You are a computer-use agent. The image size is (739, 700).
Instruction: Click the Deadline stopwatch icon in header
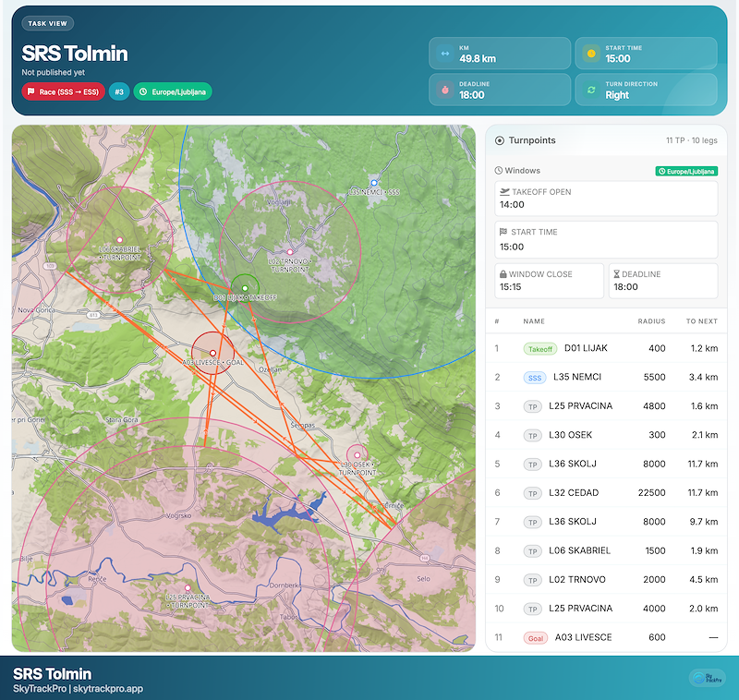445,90
